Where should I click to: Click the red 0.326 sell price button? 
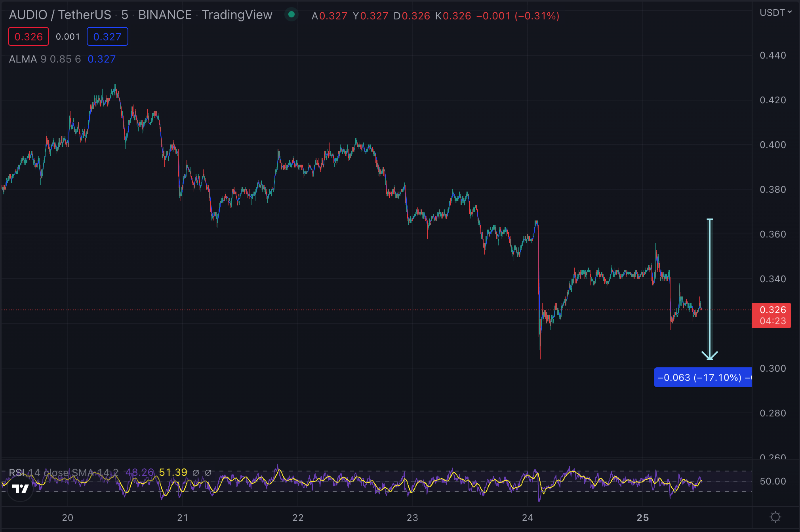point(29,36)
